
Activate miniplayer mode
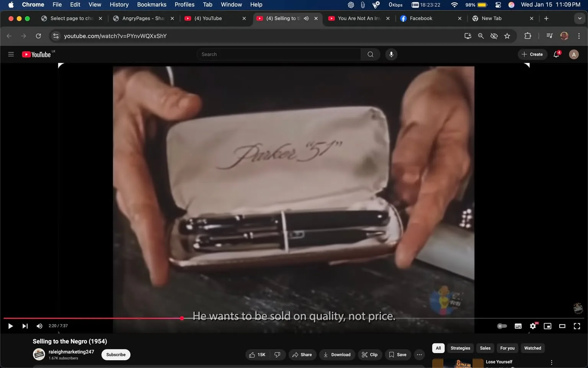(x=547, y=326)
